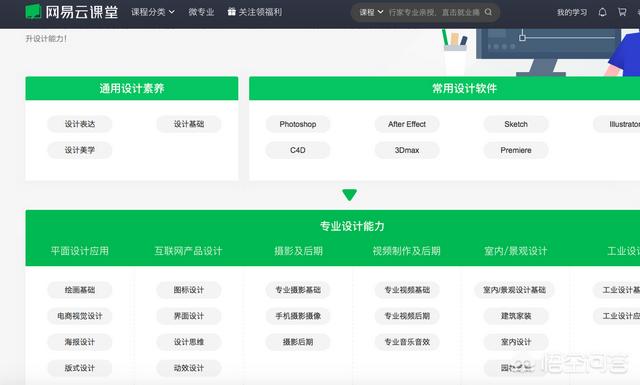This screenshot has width=640, height=385.
Task: Open the 专业视频基础 course tag
Action: click(407, 290)
